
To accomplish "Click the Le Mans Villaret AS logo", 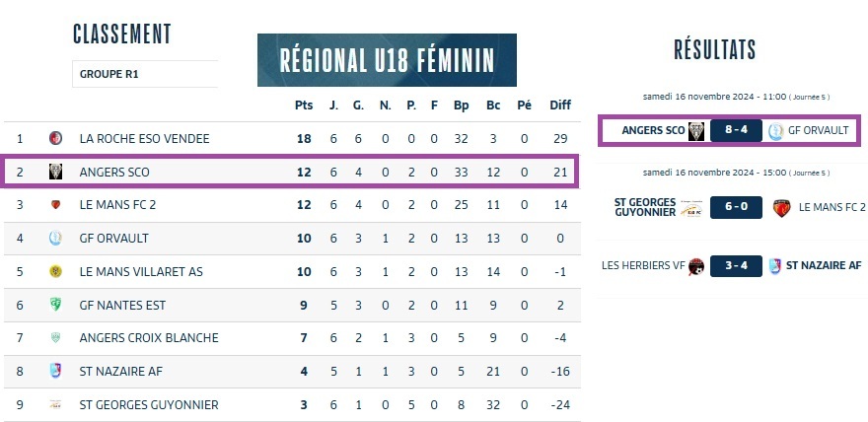I will [56, 271].
